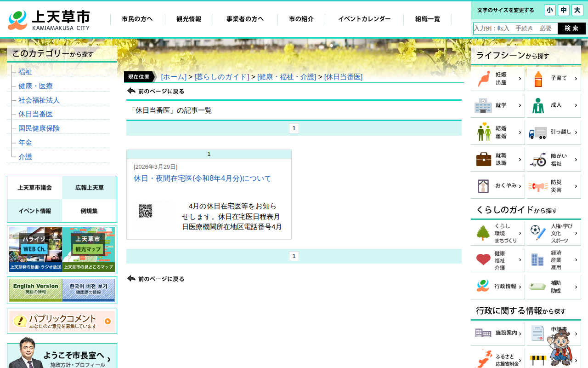588x368 pixels.
Task: Open the パライゾ WEB Ch. banner
Action: [x=35, y=249]
